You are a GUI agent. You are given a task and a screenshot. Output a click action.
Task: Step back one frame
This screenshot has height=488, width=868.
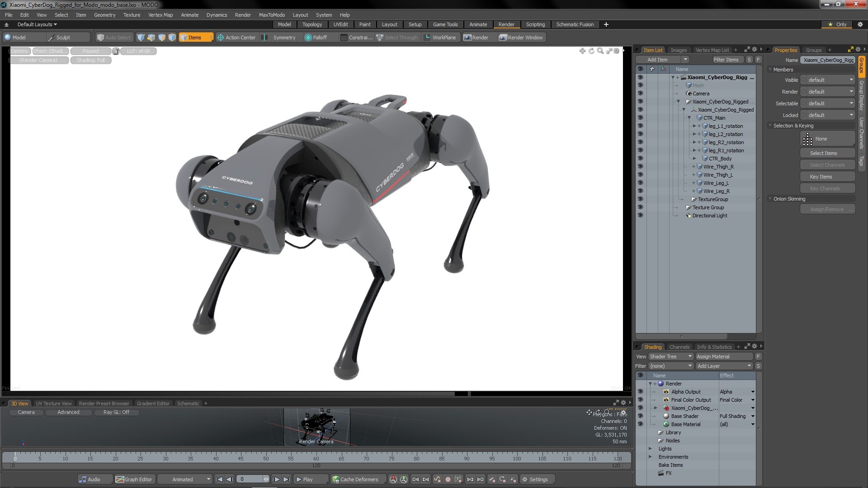(x=230, y=479)
